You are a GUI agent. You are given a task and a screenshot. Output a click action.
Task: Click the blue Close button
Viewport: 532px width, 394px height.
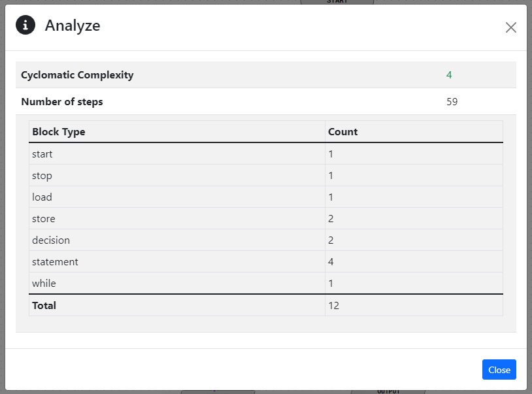pos(499,369)
